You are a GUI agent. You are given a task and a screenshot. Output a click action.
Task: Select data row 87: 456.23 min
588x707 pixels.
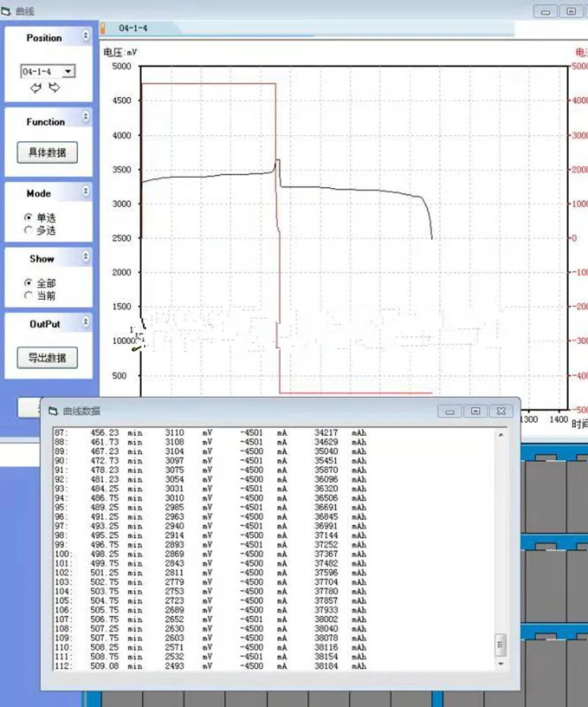tap(211, 433)
